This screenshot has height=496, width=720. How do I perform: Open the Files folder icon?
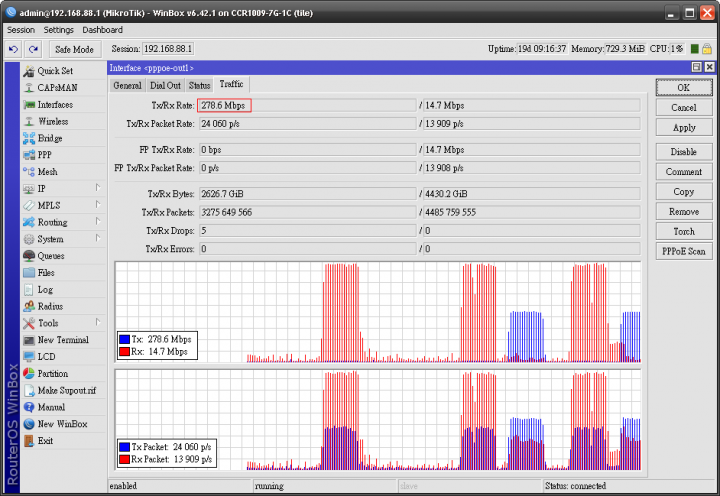[29, 273]
